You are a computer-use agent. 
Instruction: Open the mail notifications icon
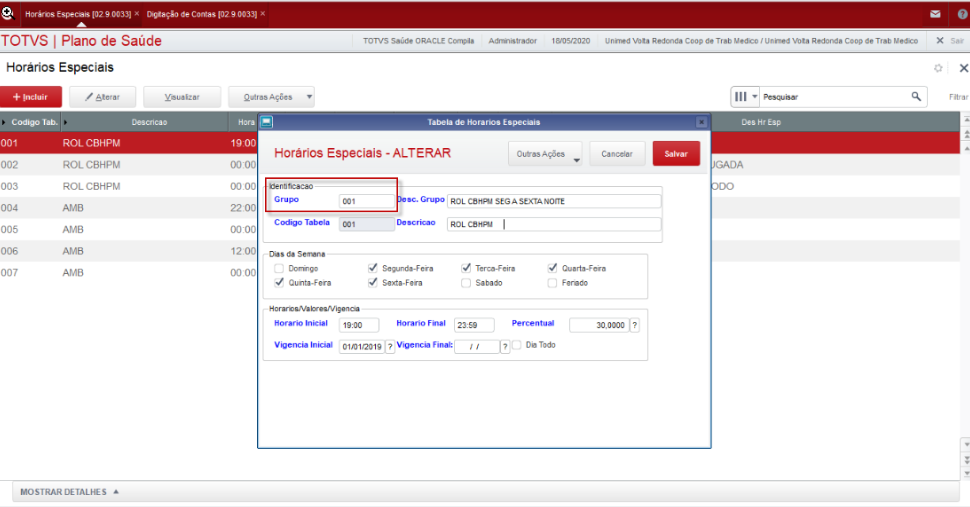tap(935, 14)
